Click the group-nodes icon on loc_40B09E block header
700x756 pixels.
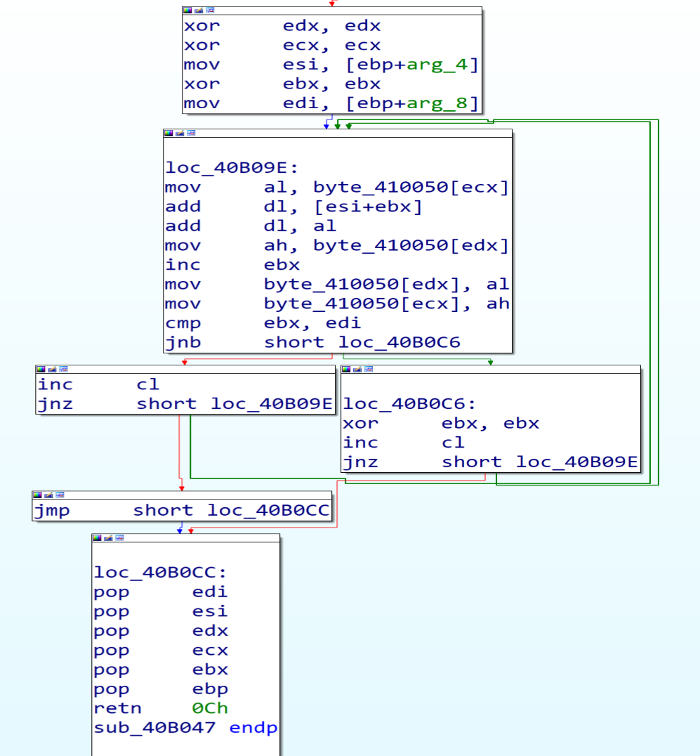click(x=191, y=133)
